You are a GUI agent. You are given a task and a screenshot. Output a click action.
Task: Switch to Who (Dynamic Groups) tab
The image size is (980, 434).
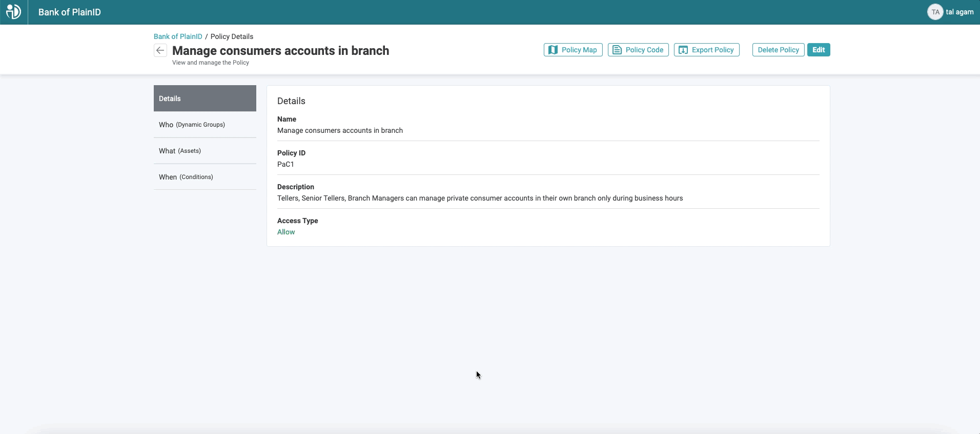tap(205, 125)
